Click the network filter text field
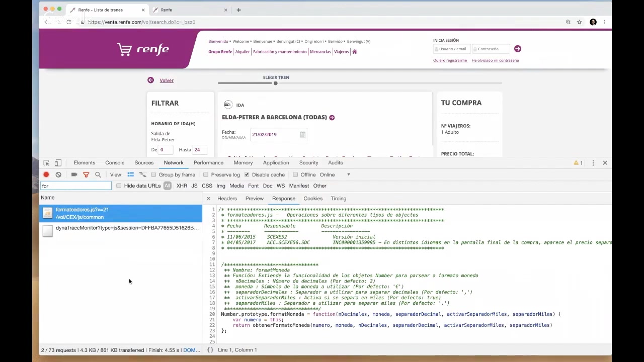The image size is (644, 362). 76,186
